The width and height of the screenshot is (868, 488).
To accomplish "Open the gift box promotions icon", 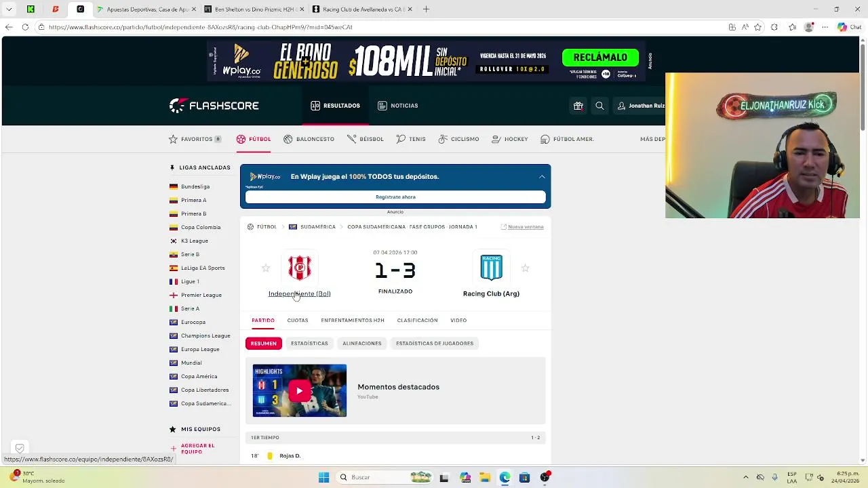I will click(578, 106).
